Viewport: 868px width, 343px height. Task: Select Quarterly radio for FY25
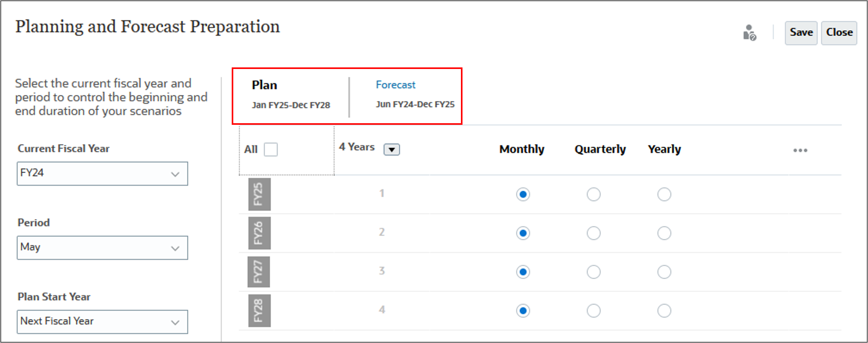[593, 194]
